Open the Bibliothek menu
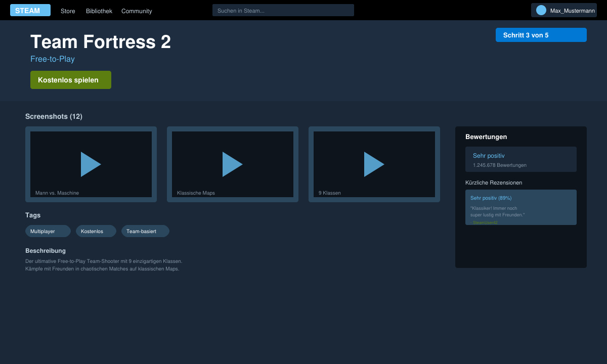 point(99,11)
